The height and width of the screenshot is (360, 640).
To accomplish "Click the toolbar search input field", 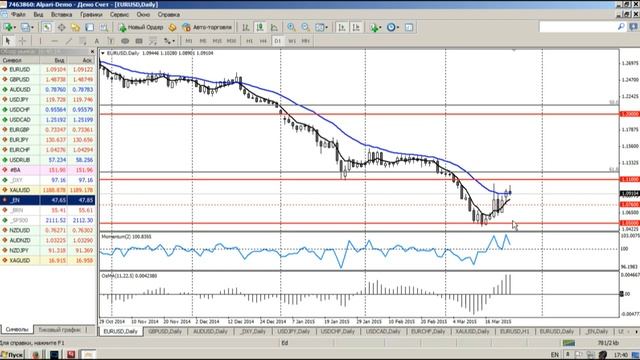I will pos(577,27).
